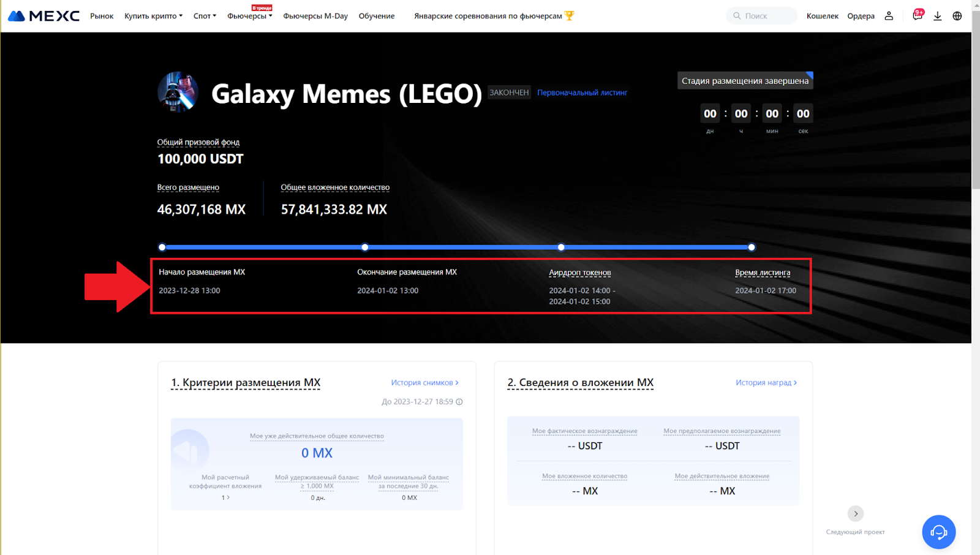980x555 pixels.
Task: Open the notifications messages icon
Action: [917, 15]
